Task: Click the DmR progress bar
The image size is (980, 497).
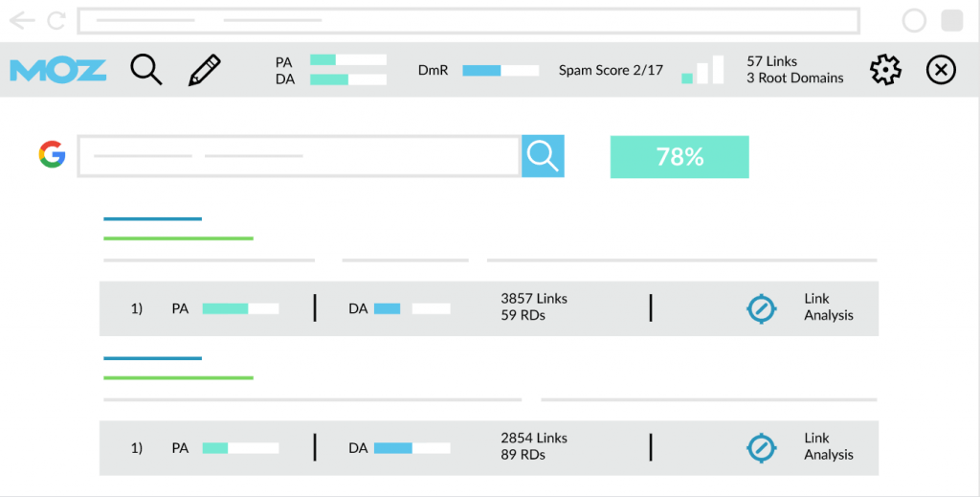Action: 501,71
